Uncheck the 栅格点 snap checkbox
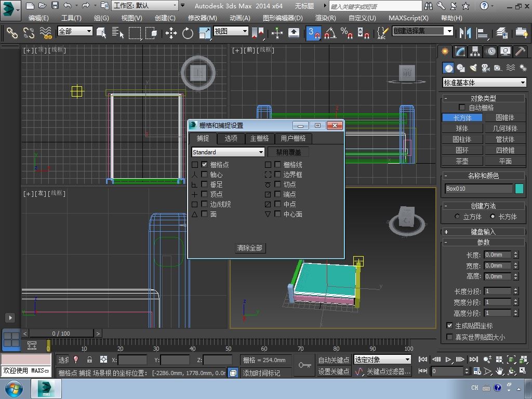Screen dimensions: 532x399 pos(204,165)
